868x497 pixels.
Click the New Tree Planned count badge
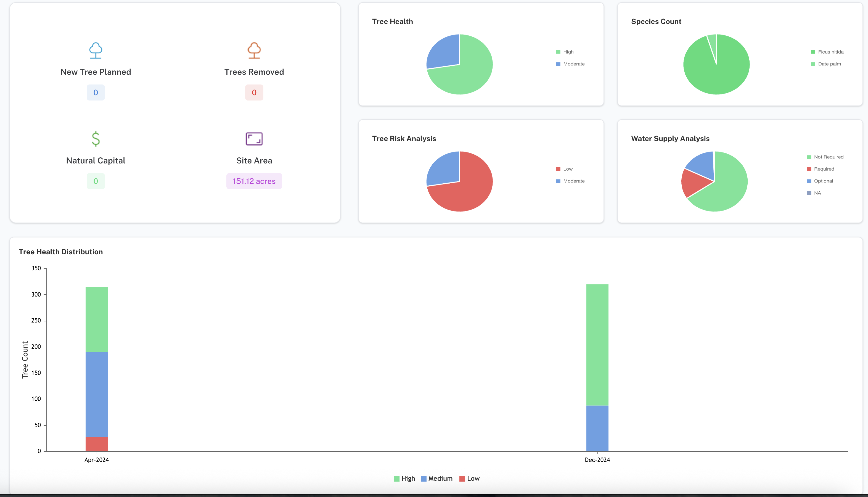[96, 92]
